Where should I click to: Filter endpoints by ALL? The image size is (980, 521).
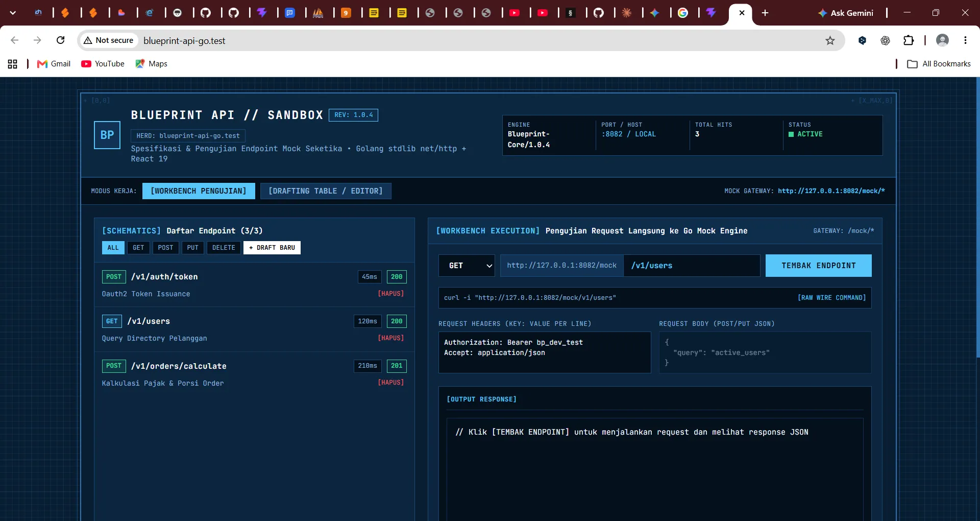(x=113, y=248)
